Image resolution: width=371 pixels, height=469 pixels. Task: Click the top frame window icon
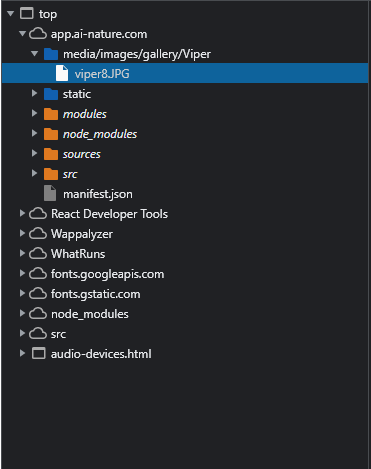click(x=27, y=14)
